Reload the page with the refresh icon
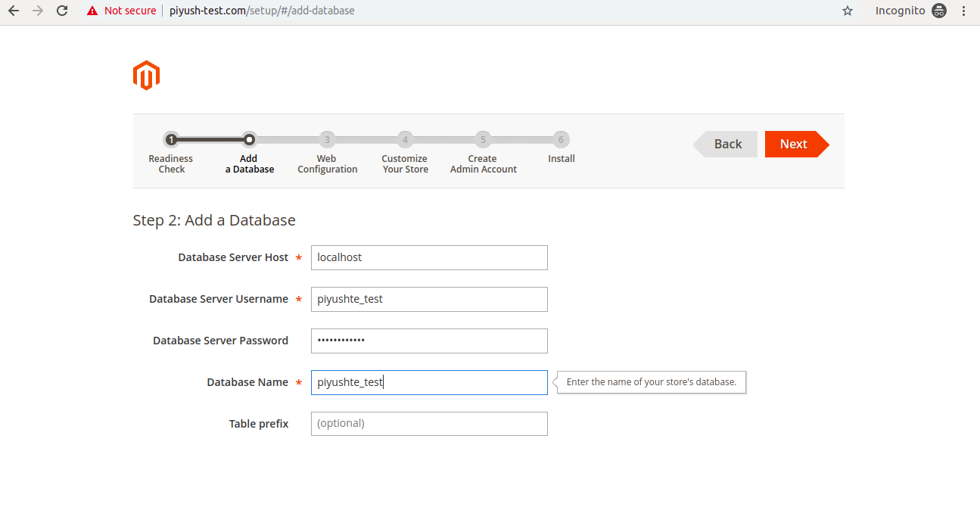The width and height of the screenshot is (980, 526). click(62, 11)
